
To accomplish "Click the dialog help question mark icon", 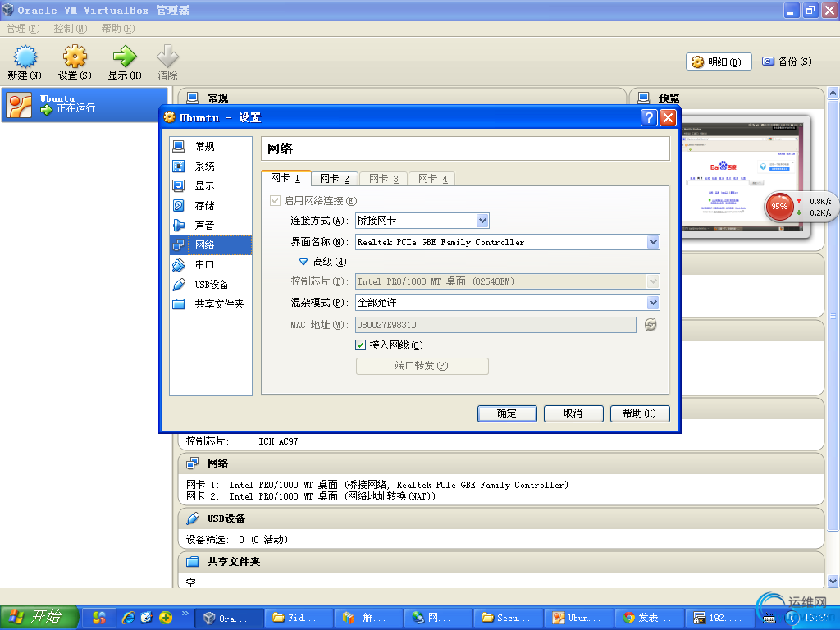I will pos(649,117).
